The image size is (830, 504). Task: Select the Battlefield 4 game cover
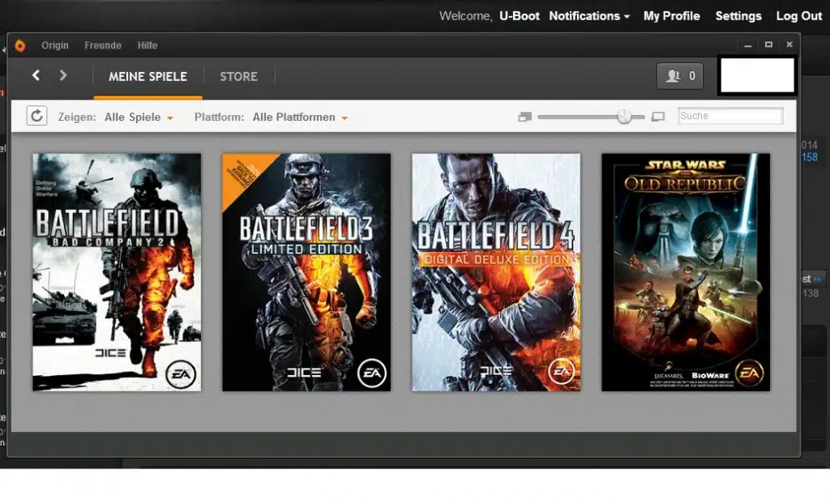[x=496, y=272]
